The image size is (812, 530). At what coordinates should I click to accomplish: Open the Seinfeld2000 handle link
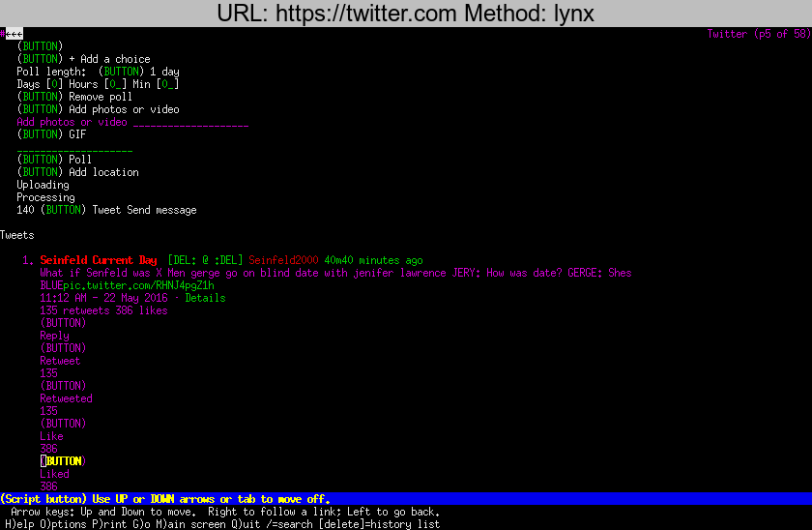coord(283,260)
